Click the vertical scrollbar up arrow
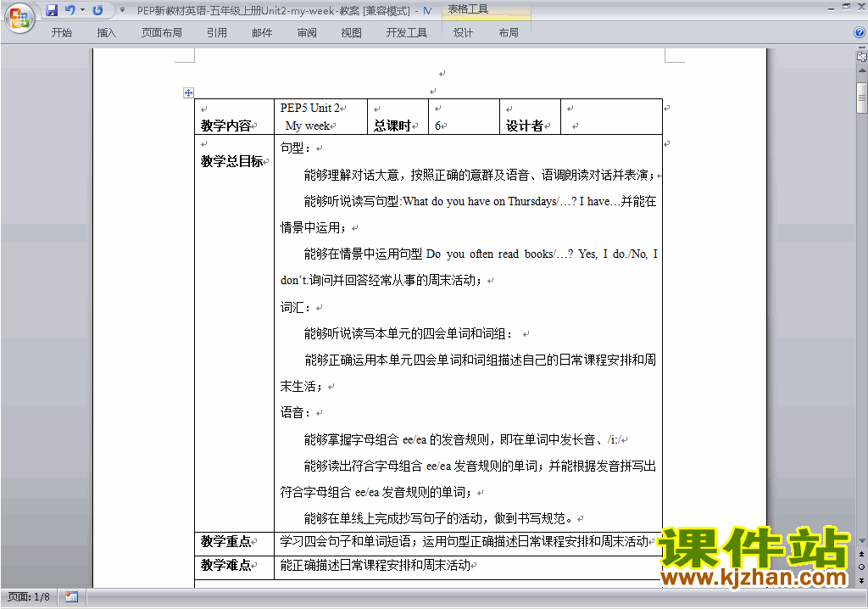Screen dimensions: 868x609 pos(862,71)
